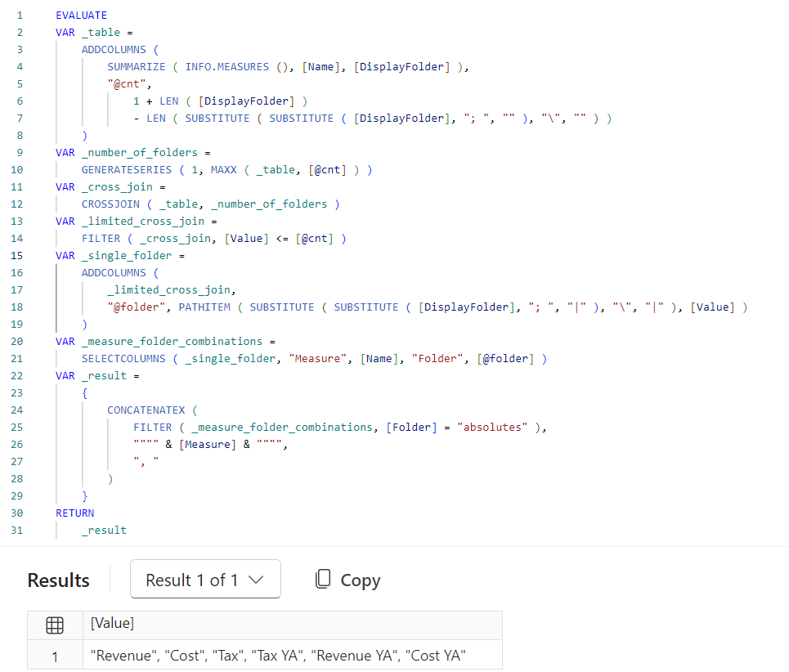Click _cross_join variable on line 11
The width and height of the screenshot is (789, 672).
click(x=117, y=187)
